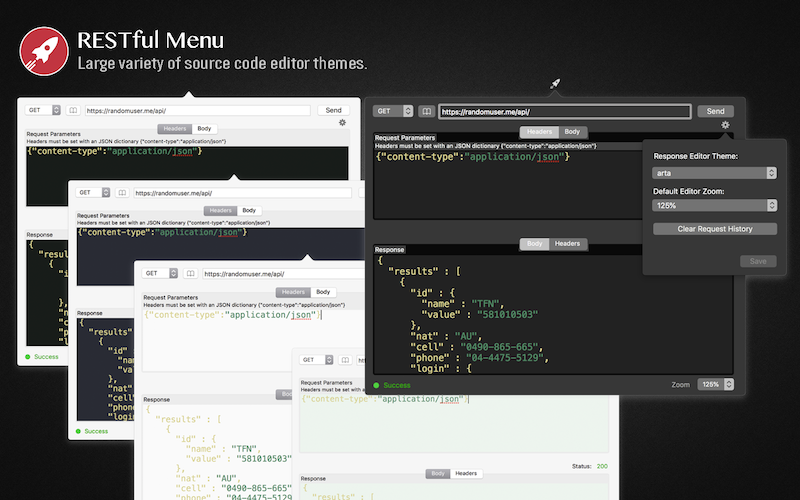Select Headers tab in white-editor window
The height and width of the screenshot is (500, 800).
(293, 292)
